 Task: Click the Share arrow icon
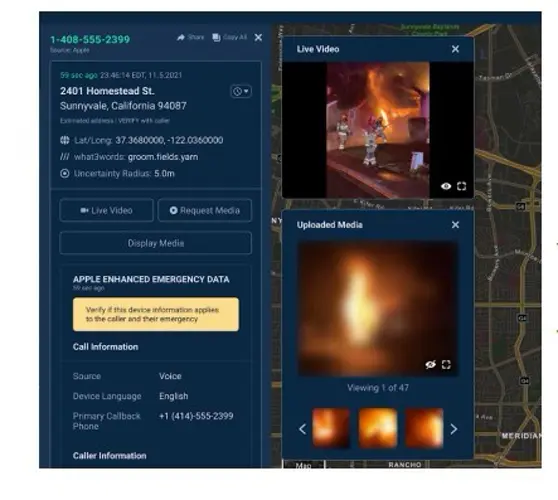pos(181,37)
